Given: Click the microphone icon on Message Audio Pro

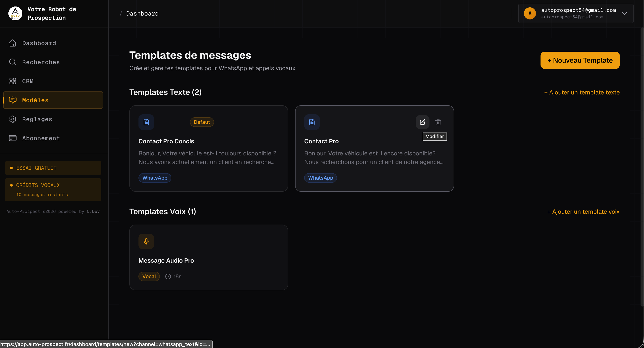Looking at the screenshot, I should pyautogui.click(x=146, y=241).
